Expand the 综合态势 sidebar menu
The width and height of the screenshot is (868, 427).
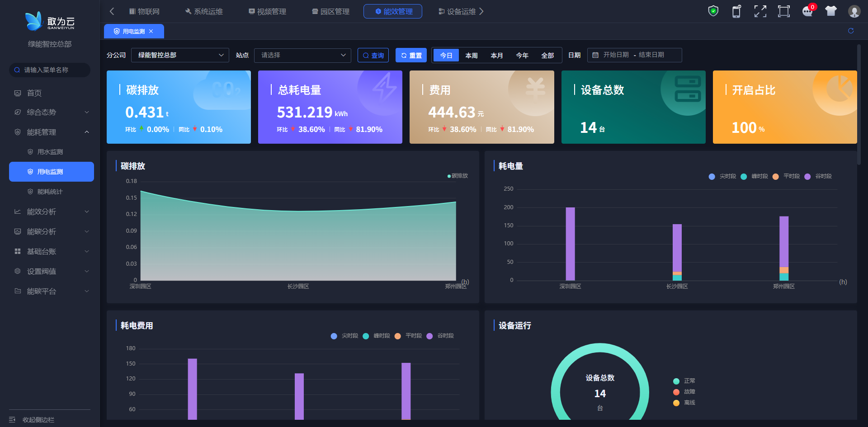click(x=87, y=112)
